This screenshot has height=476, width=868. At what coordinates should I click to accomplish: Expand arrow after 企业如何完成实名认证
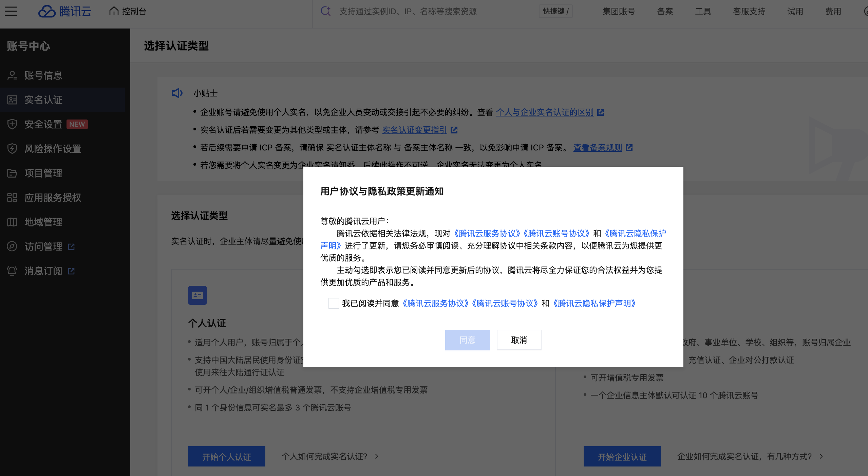point(821,457)
